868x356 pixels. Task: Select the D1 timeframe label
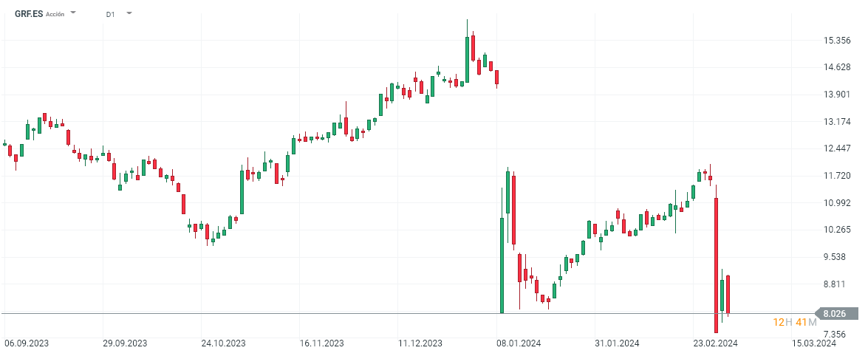pos(110,14)
